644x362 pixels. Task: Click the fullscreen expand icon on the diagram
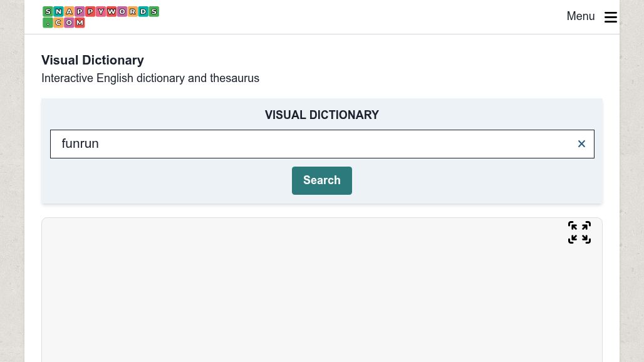coord(579,232)
